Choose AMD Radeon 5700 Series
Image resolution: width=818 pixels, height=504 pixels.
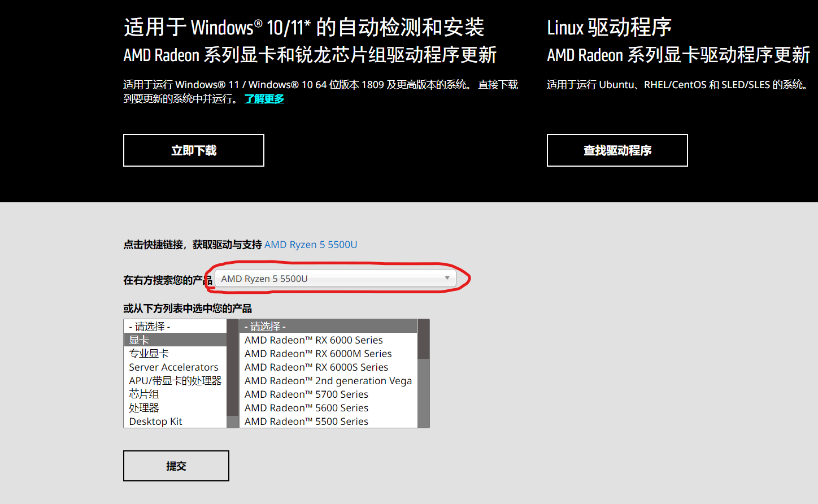point(328,394)
